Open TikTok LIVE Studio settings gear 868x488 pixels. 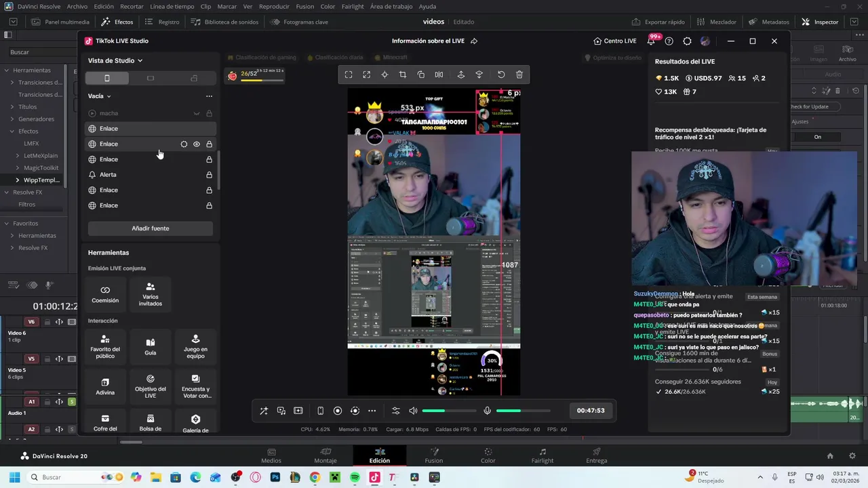coord(687,41)
